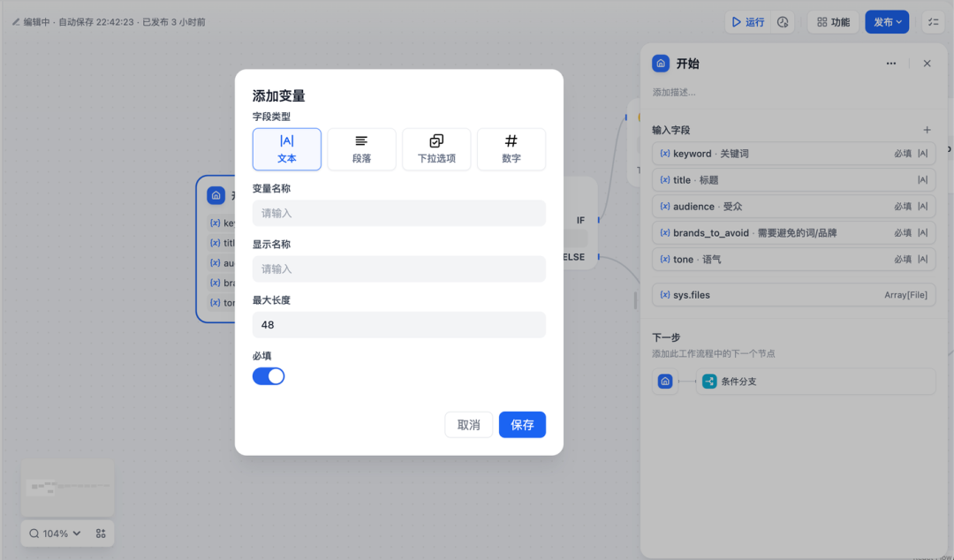Click the sys.files row
Image resolution: width=954 pixels, height=560 pixels.
[793, 295]
